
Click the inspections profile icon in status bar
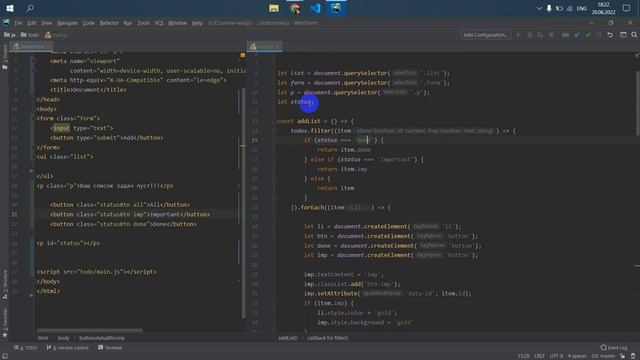point(633,356)
